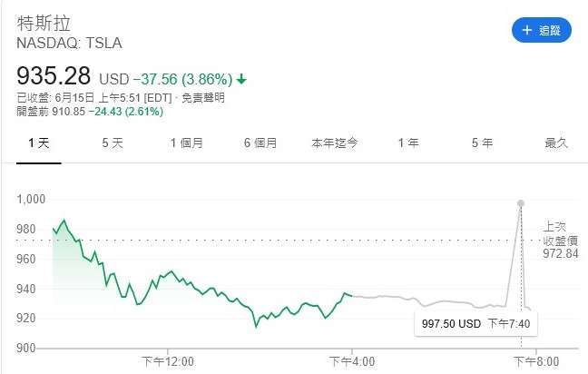
Task: Click the 下午4:00 axis label
Action: [352, 361]
